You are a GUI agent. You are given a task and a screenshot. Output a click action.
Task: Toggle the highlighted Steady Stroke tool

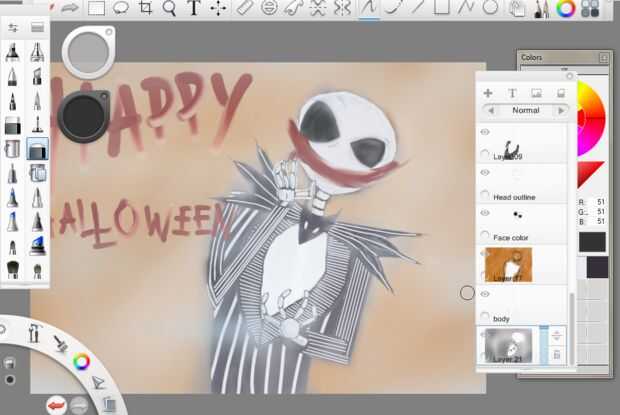click(369, 8)
